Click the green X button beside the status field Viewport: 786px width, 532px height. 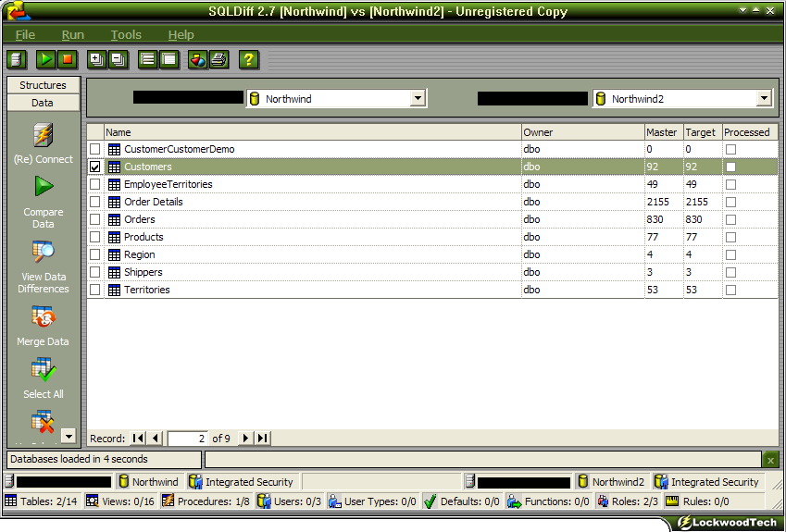tap(770, 459)
